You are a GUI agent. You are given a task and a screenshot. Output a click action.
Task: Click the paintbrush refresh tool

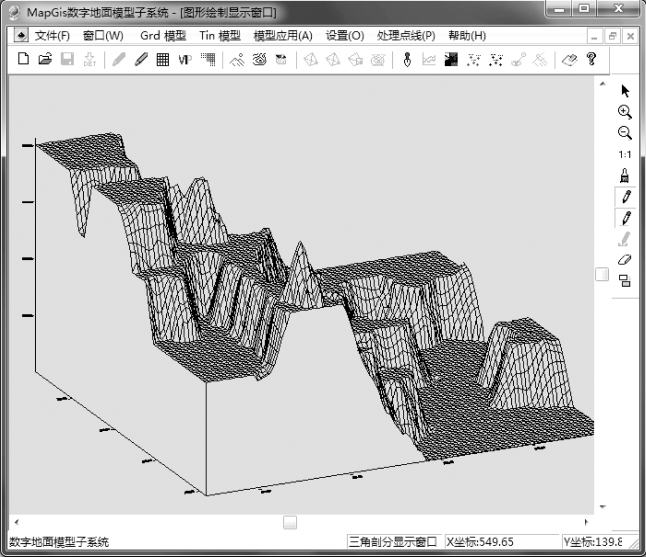[625, 175]
